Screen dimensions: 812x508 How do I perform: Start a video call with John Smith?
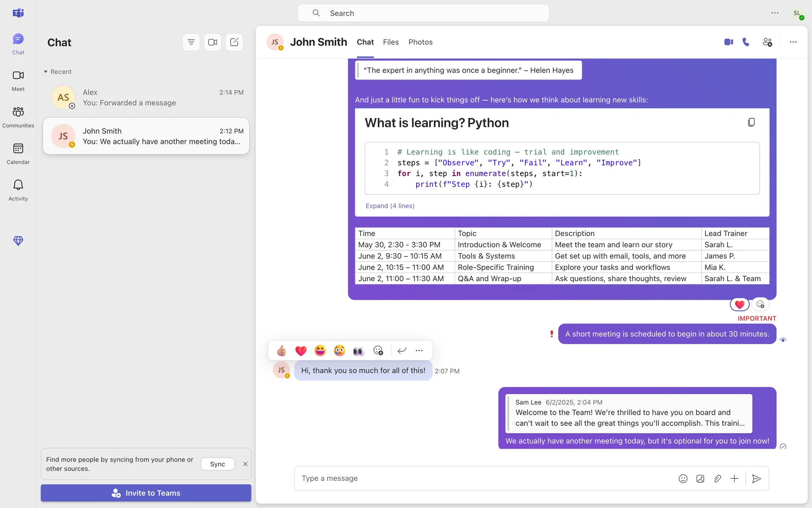tap(728, 42)
